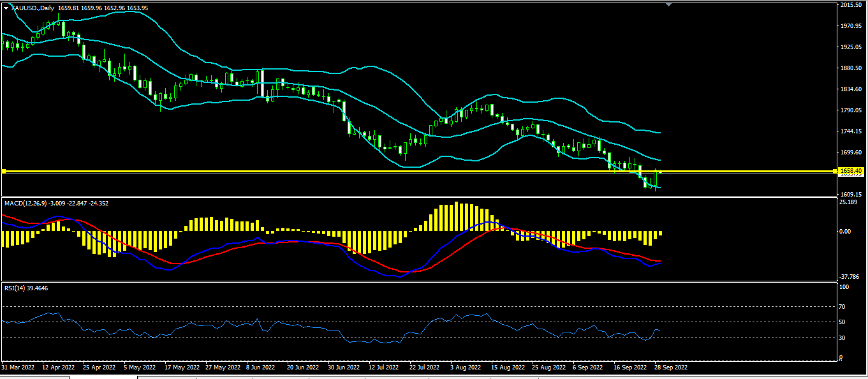Click the 12 Jul 2022 date label
The width and height of the screenshot is (868, 379).
tap(385, 368)
